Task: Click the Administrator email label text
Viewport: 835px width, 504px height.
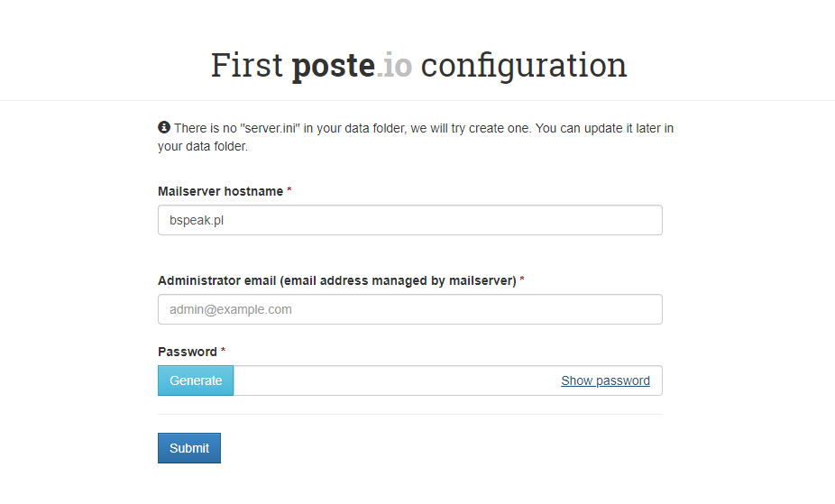Action: point(336,280)
